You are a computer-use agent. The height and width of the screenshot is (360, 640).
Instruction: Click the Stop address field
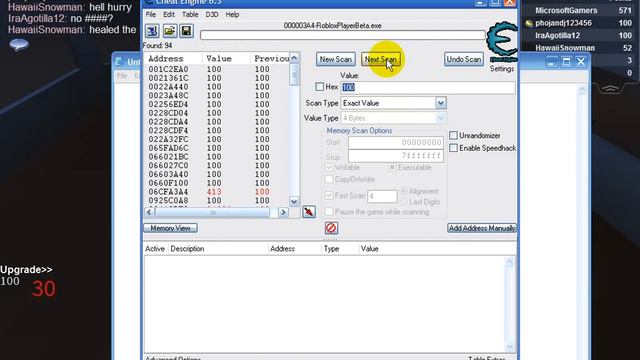coord(396,156)
